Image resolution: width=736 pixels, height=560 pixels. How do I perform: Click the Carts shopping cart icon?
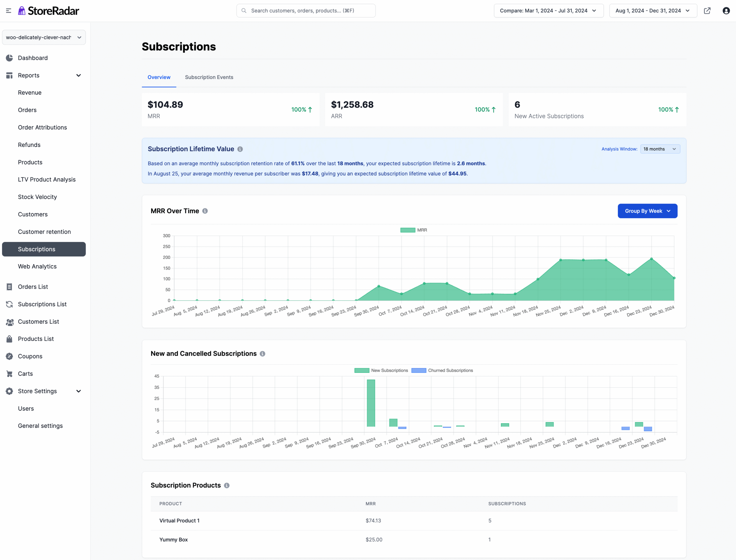click(10, 373)
